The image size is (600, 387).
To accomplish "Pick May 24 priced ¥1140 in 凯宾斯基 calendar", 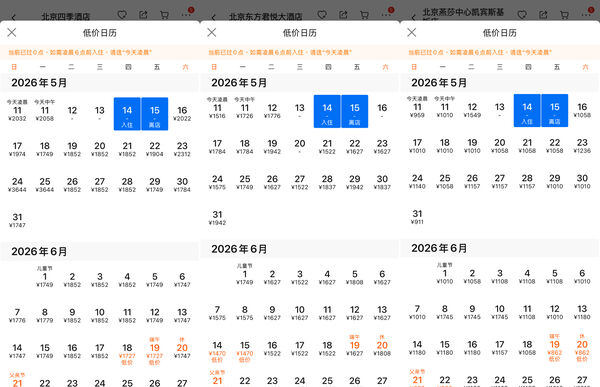I will click(417, 181).
